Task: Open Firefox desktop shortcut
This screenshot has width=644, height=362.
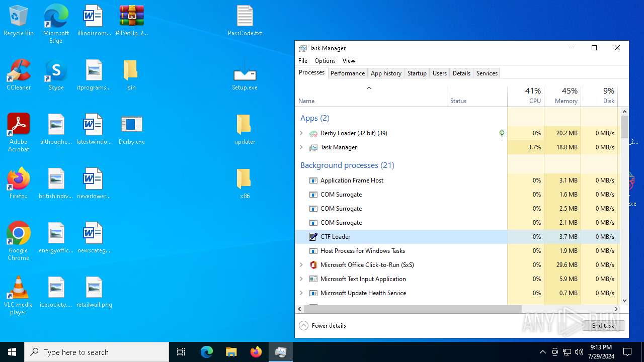Action: 19,184
